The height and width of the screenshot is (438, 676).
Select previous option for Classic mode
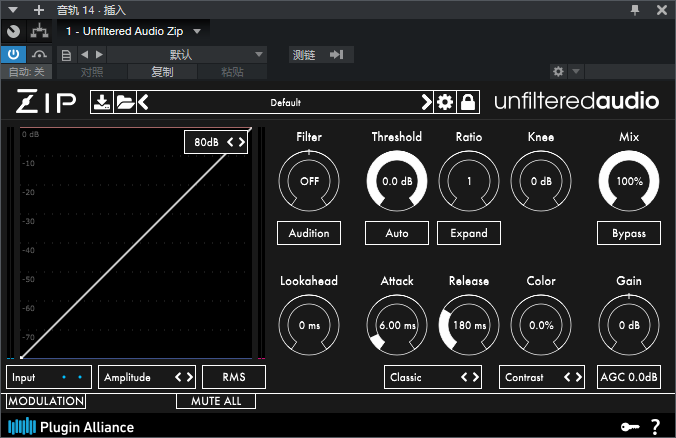click(464, 377)
